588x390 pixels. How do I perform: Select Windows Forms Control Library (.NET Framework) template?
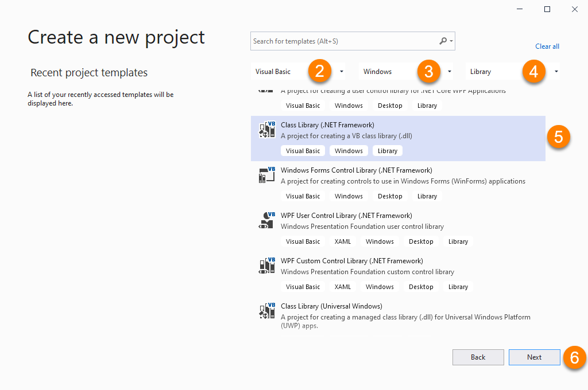[x=356, y=170]
